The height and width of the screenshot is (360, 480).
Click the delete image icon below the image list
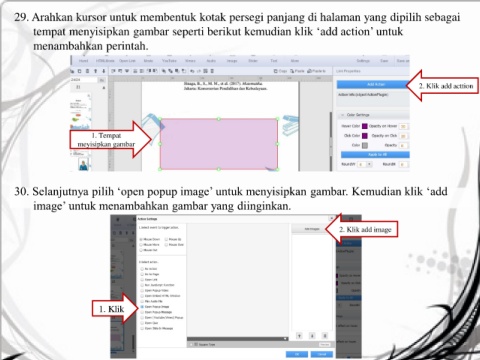click(x=325, y=336)
